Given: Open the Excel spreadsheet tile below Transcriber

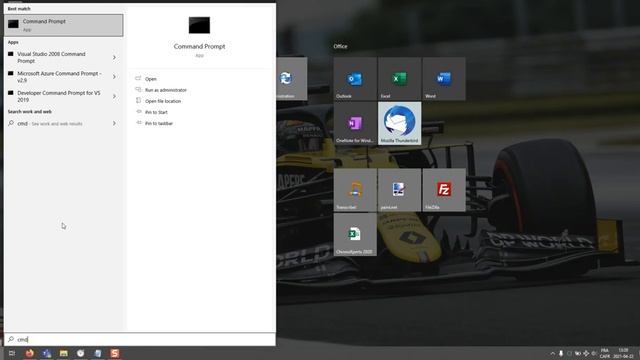Looking at the screenshot, I should click(355, 235).
